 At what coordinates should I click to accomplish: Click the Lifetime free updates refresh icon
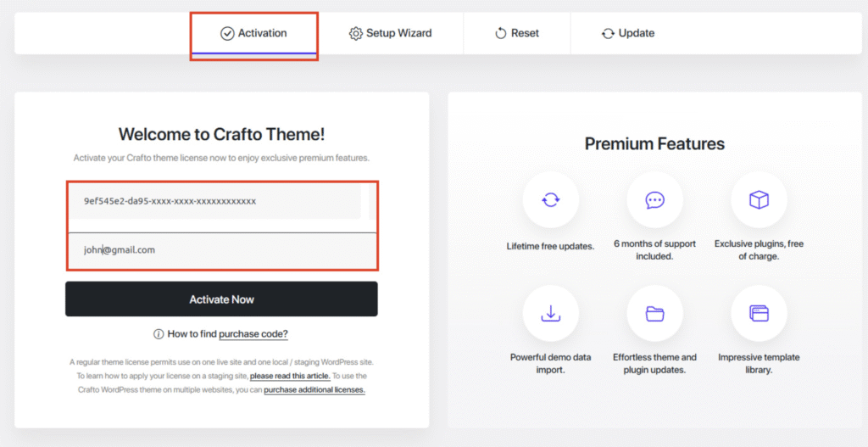551,200
